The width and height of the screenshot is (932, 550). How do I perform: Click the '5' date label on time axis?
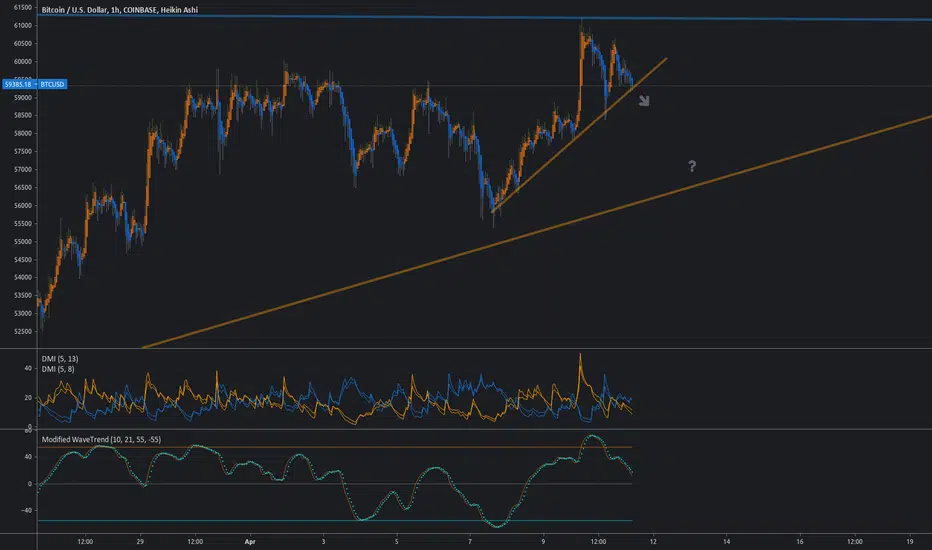point(396,542)
